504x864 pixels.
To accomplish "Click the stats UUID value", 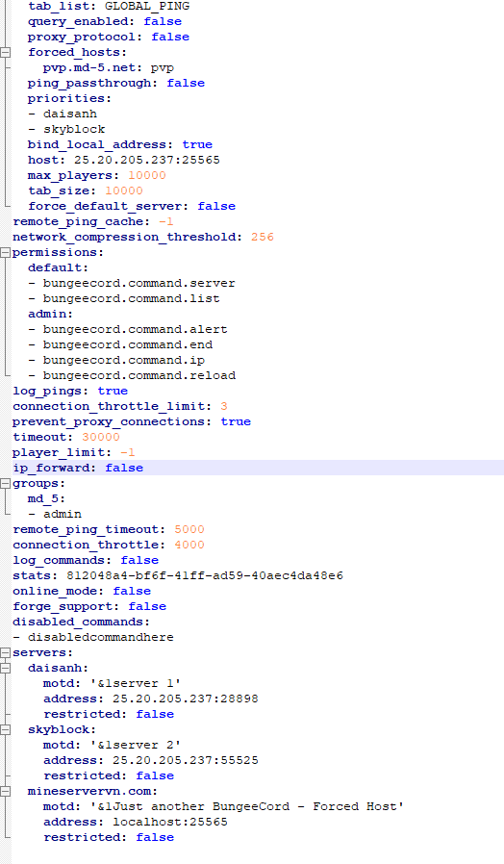I will (204, 575).
